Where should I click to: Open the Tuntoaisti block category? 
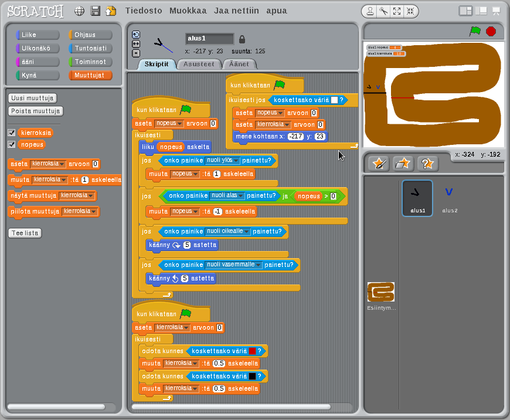(x=90, y=48)
